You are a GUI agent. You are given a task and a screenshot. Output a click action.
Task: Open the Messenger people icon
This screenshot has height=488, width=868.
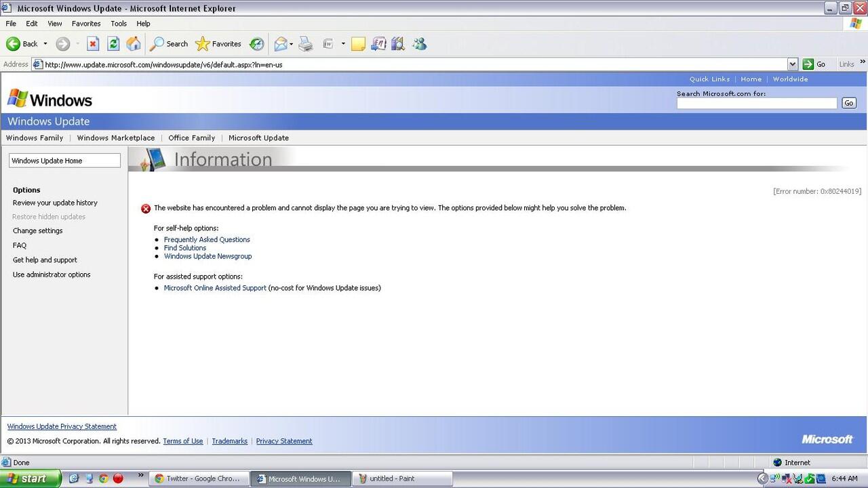pyautogui.click(x=419, y=44)
